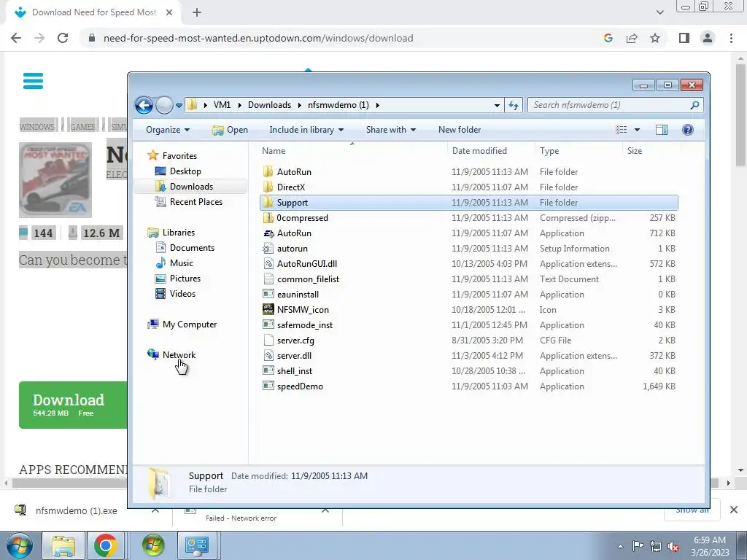Open the Share with menu
Image resolution: width=747 pixels, height=560 pixels.
[x=391, y=130]
